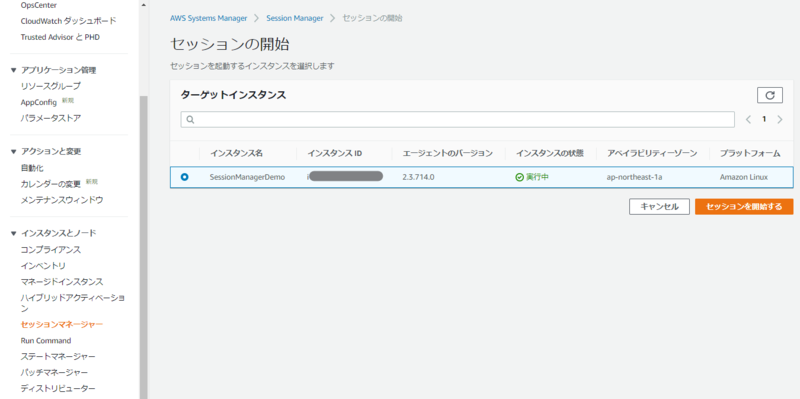Refresh the target instance list
Image resolution: width=800 pixels, height=399 pixels.
point(770,95)
